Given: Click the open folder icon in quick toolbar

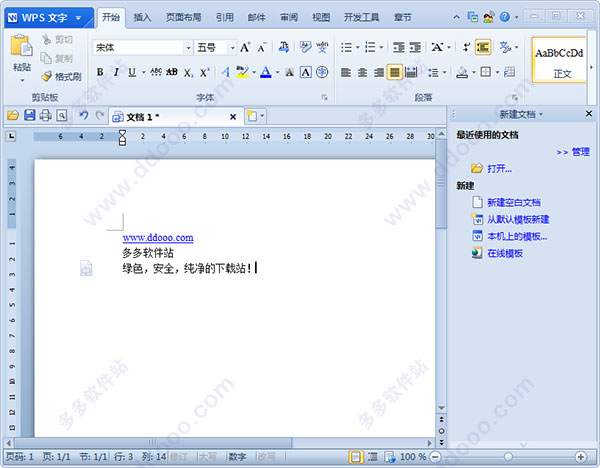Looking at the screenshot, I should pyautogui.click(x=13, y=115).
